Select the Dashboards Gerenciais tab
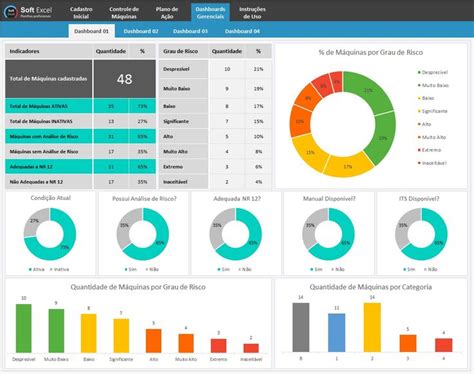 pyautogui.click(x=210, y=13)
